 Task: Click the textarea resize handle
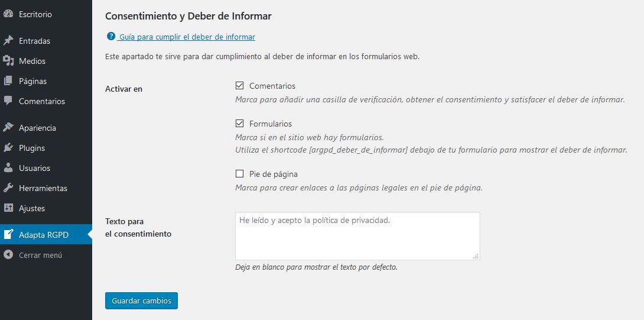(476, 256)
